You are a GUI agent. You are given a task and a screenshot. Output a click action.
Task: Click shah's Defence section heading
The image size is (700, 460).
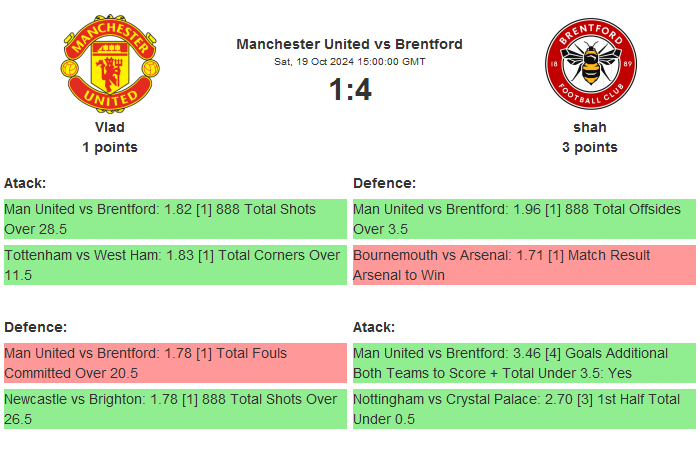click(x=384, y=183)
